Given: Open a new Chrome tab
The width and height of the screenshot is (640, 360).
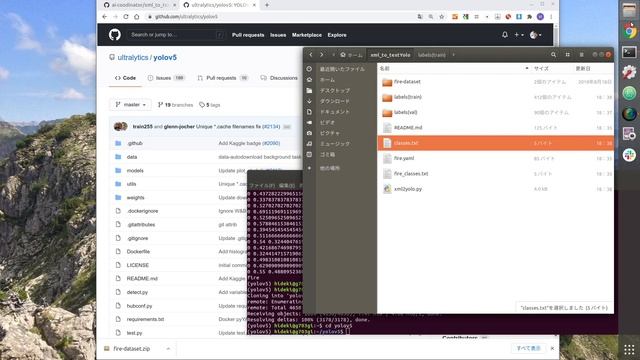Looking at the screenshot, I should (267, 5).
